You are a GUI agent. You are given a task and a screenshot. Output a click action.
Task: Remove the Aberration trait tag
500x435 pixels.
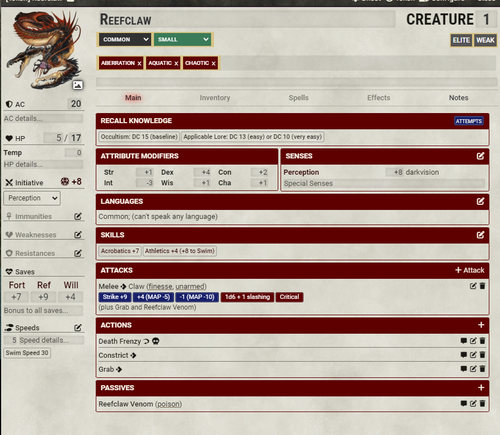(139, 63)
